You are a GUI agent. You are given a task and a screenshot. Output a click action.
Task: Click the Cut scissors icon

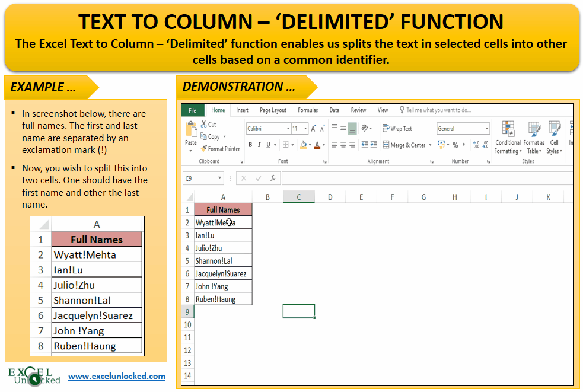(204, 124)
